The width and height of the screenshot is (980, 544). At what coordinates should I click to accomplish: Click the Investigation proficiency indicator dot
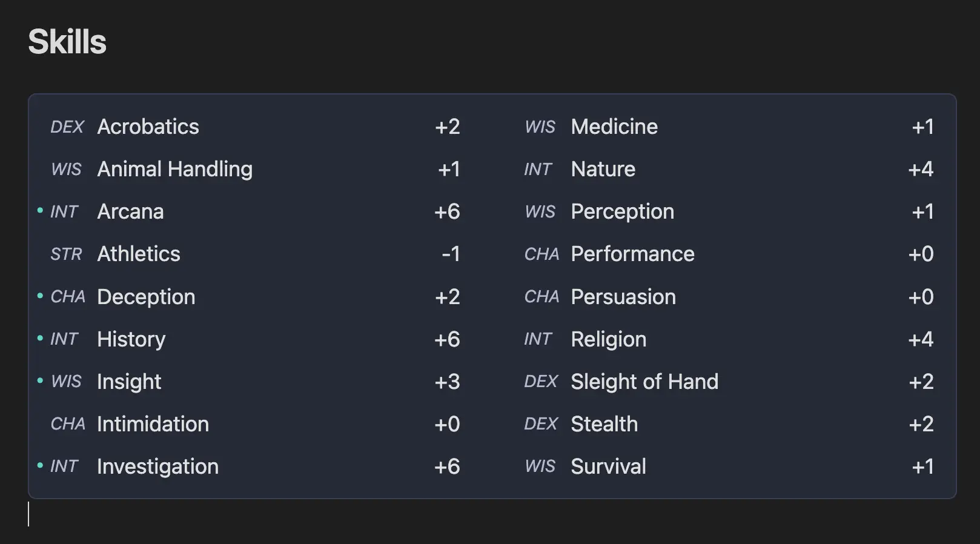40,465
